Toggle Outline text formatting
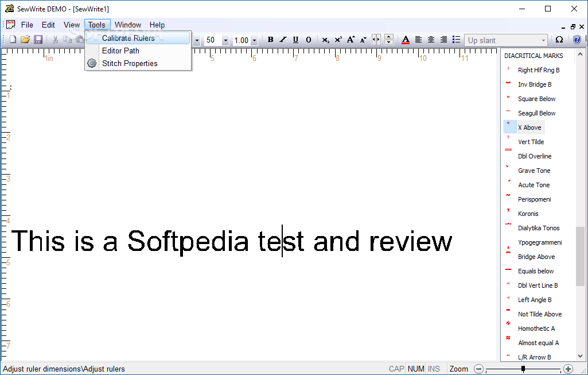This screenshot has height=375, width=588. [308, 40]
